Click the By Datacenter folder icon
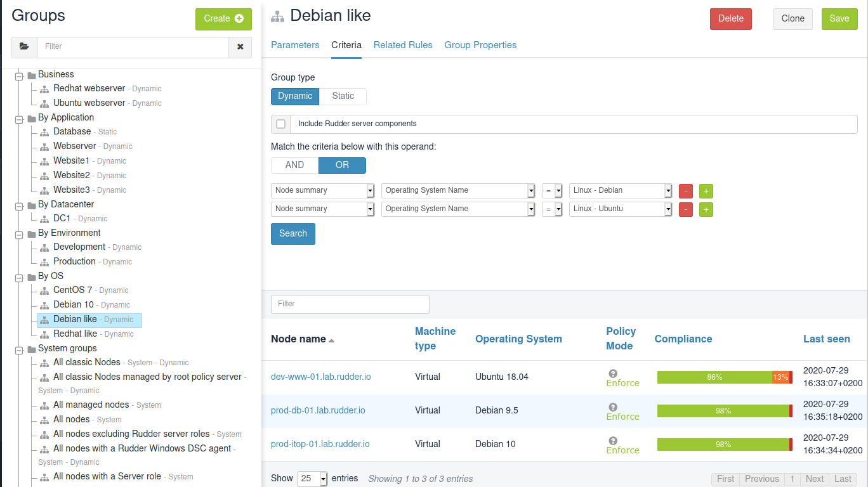The height and width of the screenshot is (487, 868). 31,205
